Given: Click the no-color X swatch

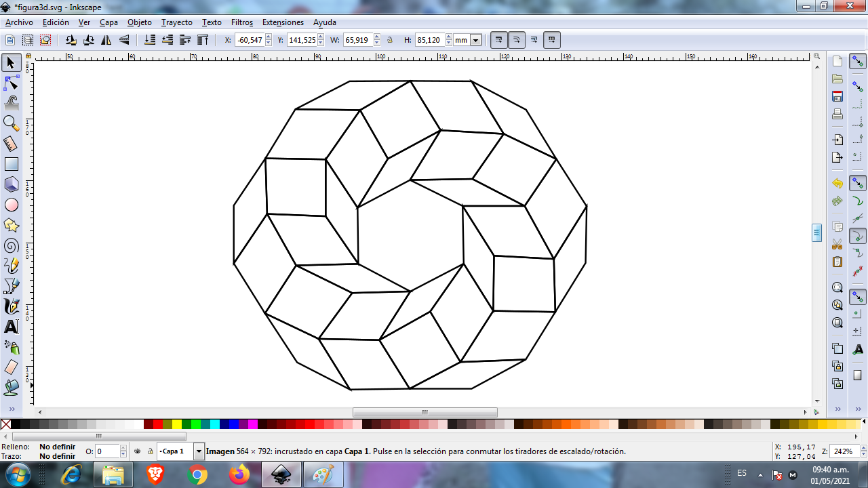Looking at the screenshot, I should 5,424.
